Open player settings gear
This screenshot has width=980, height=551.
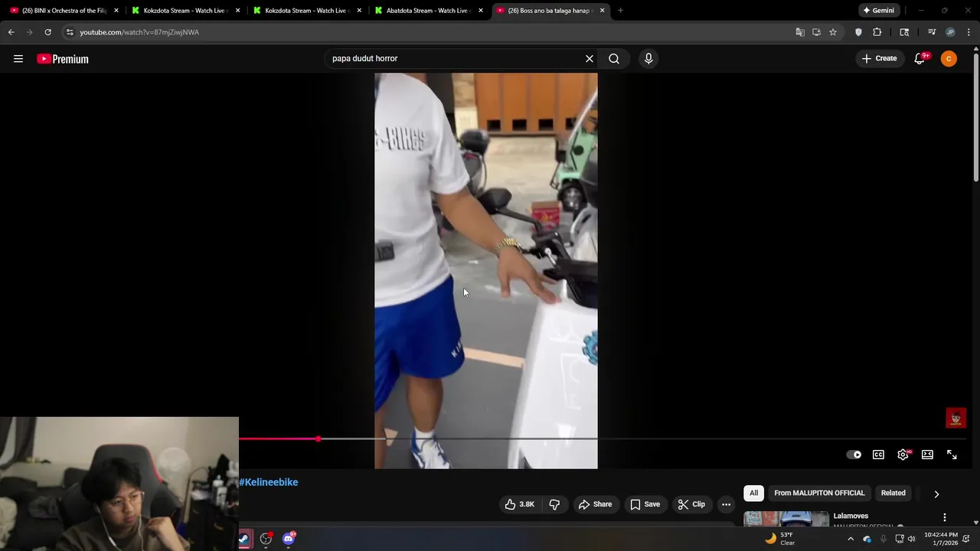(x=903, y=455)
